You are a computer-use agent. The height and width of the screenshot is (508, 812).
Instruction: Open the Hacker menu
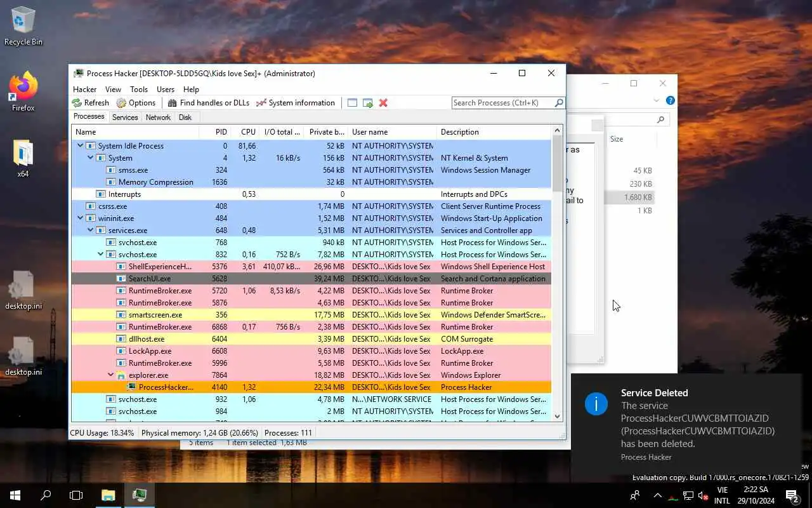tap(85, 90)
